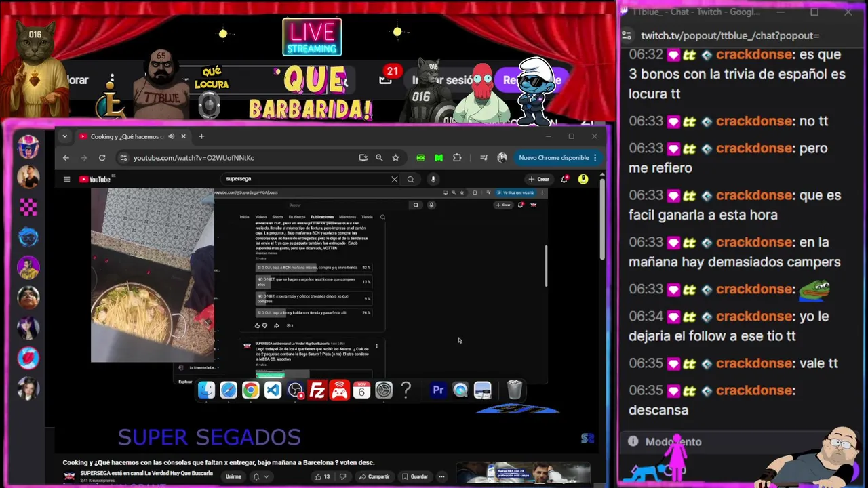Viewport: 868px width, 488px height.
Task: Click crackdonse username at 06:35 vale tt
Action: point(755,363)
